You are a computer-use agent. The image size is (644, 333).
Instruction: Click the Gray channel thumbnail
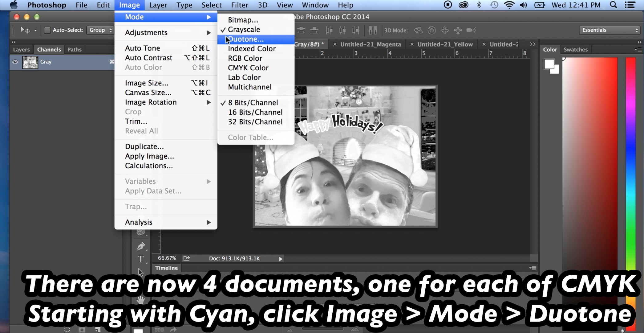[x=30, y=62]
